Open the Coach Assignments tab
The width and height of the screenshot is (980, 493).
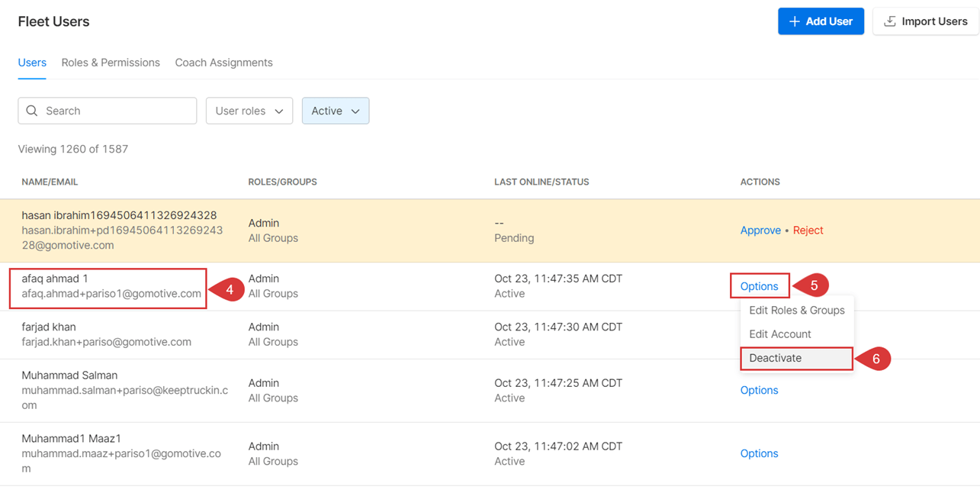[223, 63]
